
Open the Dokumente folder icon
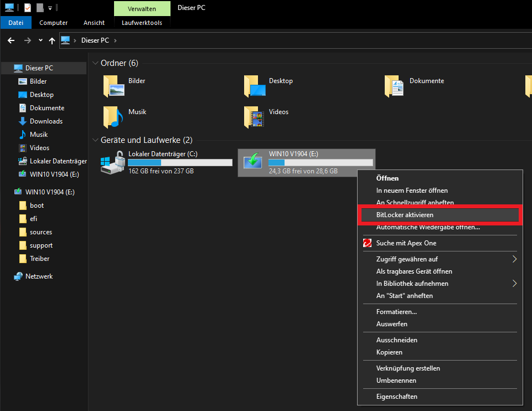click(x=395, y=86)
